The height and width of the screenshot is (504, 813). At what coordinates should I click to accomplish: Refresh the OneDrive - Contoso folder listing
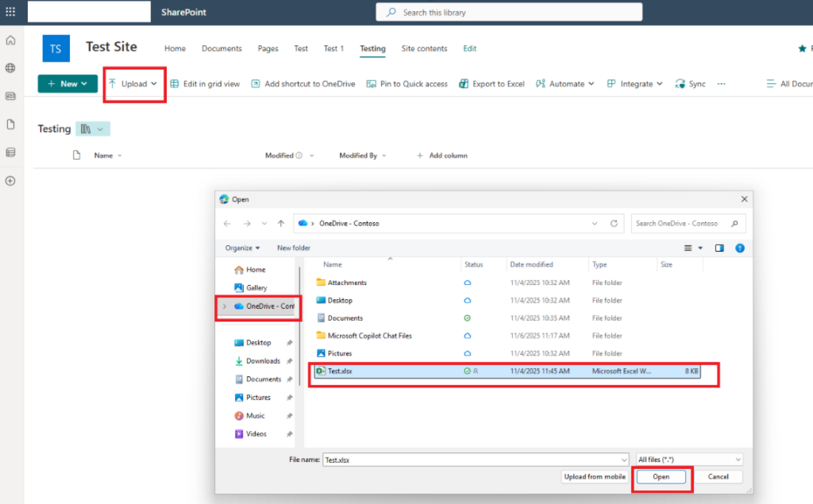614,224
